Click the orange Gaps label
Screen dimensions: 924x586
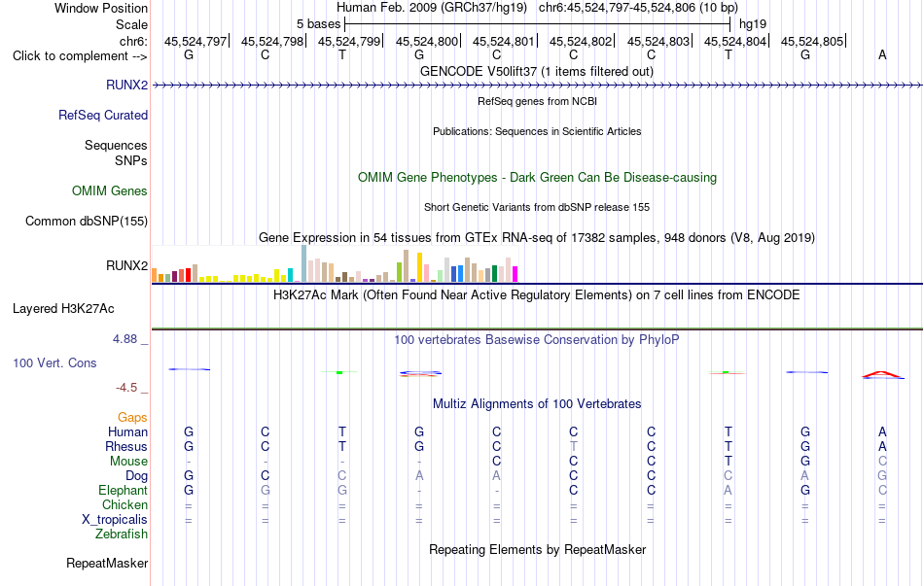click(x=132, y=417)
